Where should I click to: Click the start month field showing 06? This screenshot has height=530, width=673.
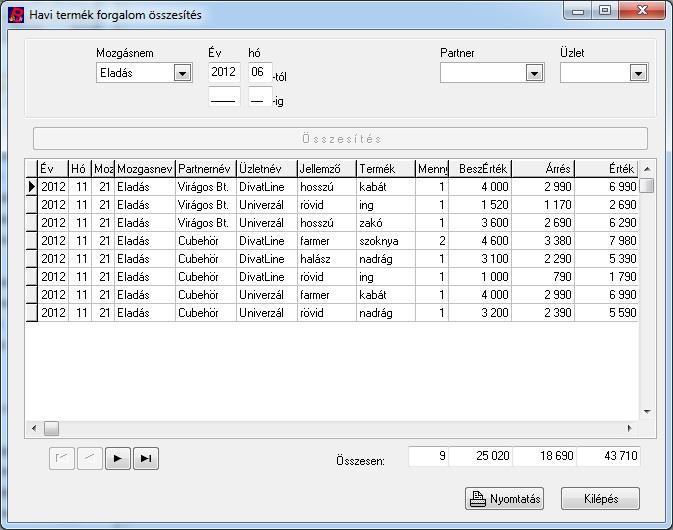pos(260,72)
